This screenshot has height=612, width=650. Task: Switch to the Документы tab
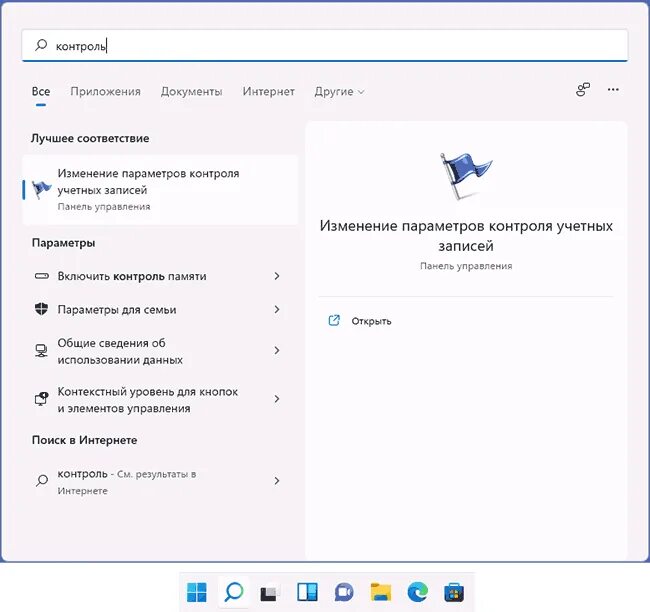(192, 91)
